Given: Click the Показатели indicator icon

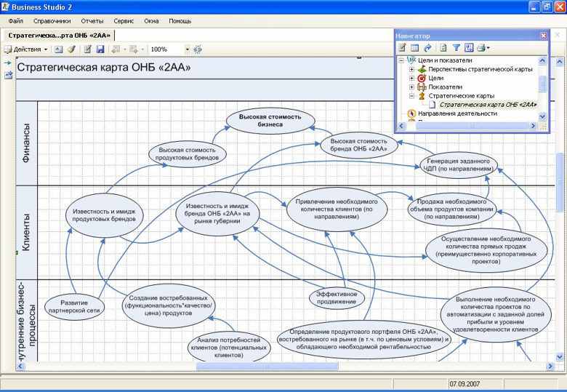Looking at the screenshot, I should pos(422,87).
